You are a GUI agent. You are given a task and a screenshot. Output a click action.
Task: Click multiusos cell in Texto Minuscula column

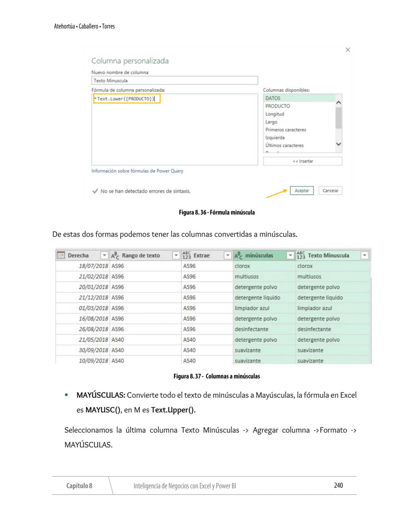pyautogui.click(x=333, y=277)
